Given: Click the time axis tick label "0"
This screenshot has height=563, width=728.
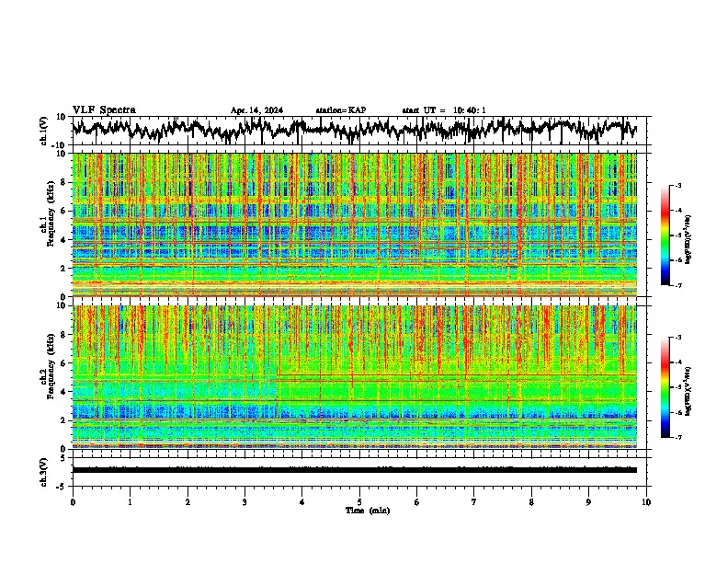Looking at the screenshot, I should 73,502.
